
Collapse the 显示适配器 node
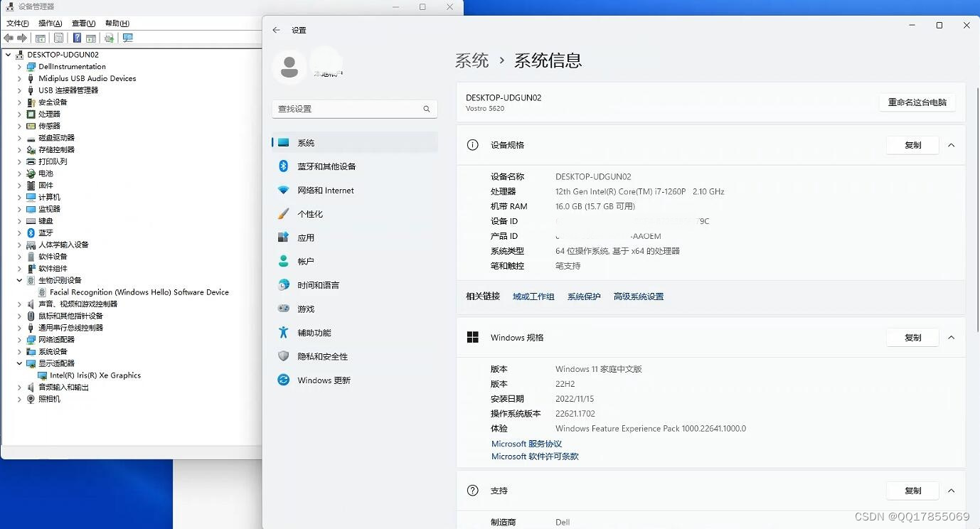tap(19, 363)
